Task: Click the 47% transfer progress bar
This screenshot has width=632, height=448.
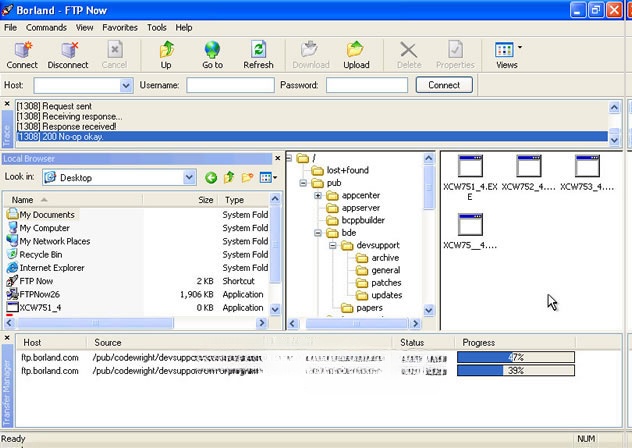Action: tap(516, 357)
